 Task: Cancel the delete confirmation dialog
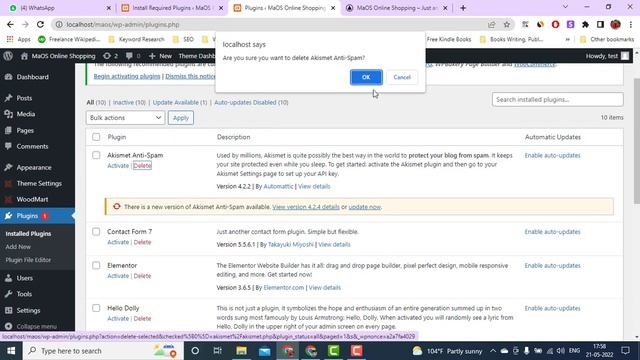[402, 77]
